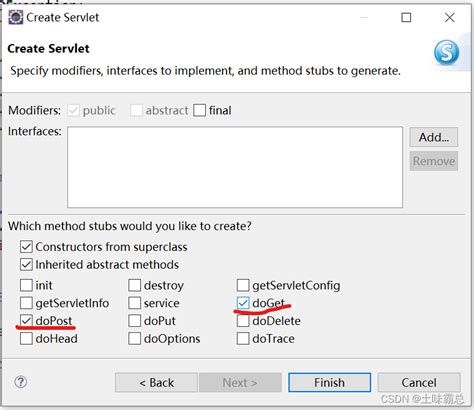Viewport: 474px width, 410px height.
Task: Maximize the Create Servlet dialog
Action: tap(406, 17)
